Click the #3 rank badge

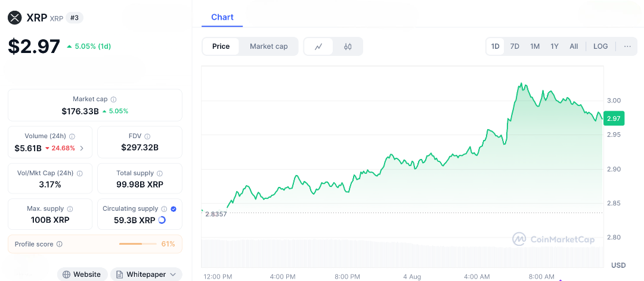[x=75, y=18]
